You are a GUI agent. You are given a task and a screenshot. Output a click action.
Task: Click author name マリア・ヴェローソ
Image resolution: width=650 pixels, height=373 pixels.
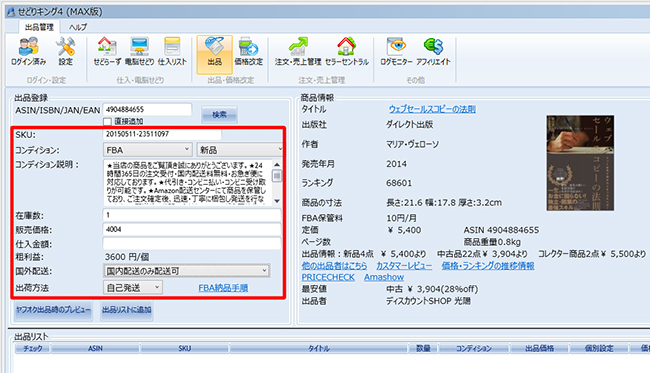pyautogui.click(x=412, y=144)
